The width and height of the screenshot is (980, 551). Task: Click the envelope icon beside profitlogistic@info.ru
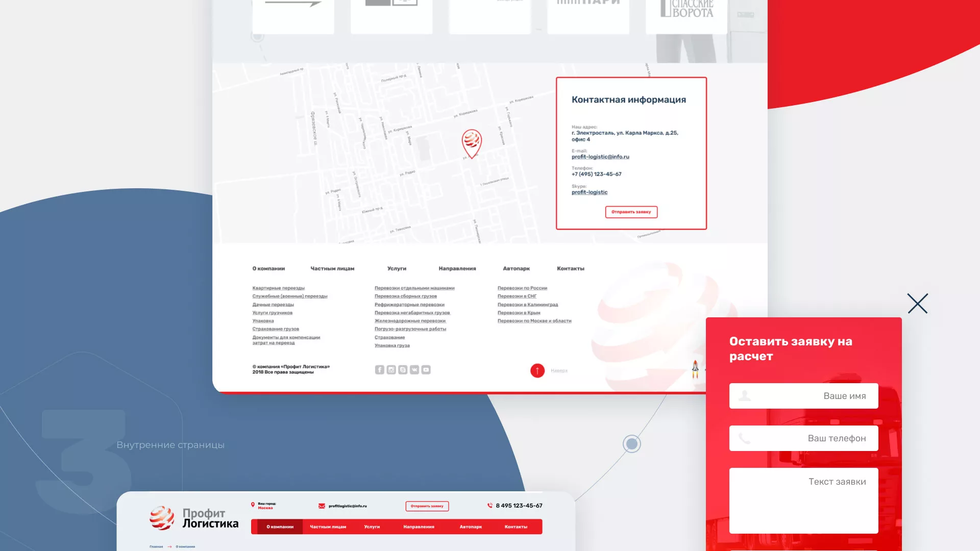click(322, 506)
